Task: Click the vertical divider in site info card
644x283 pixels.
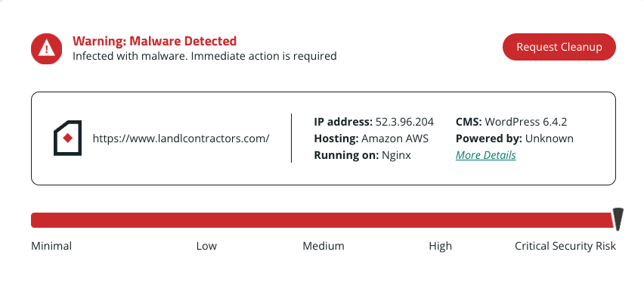Action: pos(291,138)
